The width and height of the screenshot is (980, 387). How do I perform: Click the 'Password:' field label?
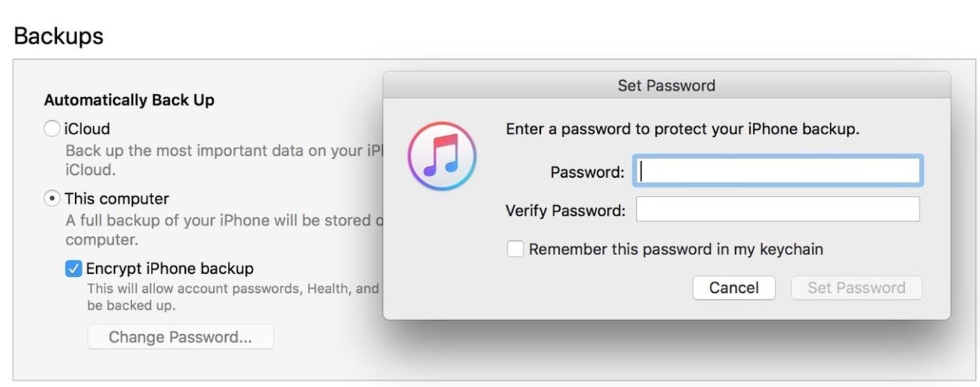[x=587, y=172]
